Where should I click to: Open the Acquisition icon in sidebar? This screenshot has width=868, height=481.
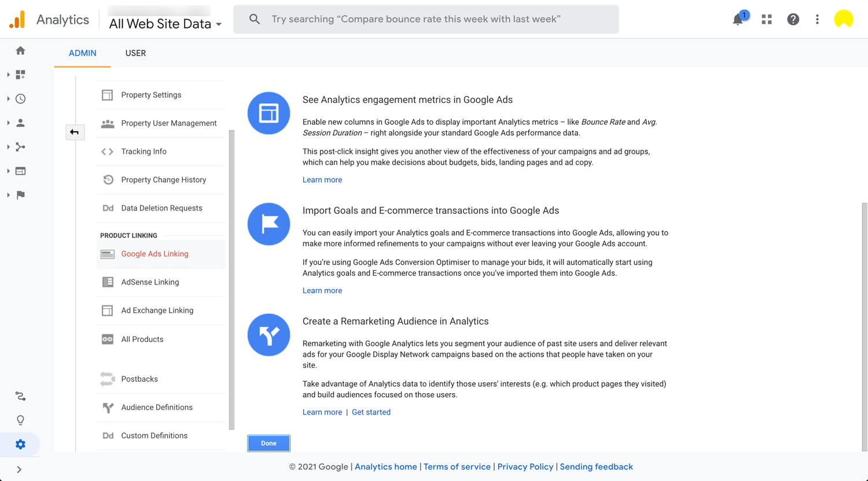(20, 147)
